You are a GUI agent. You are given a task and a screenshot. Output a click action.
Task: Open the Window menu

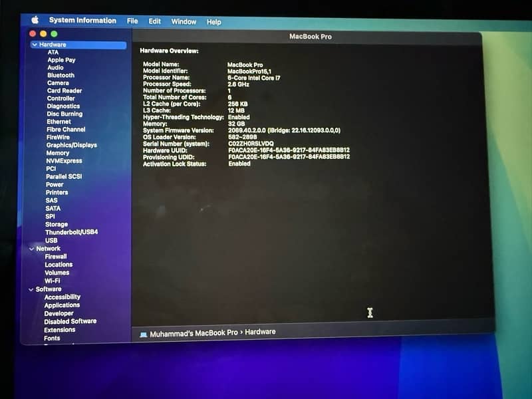(184, 22)
